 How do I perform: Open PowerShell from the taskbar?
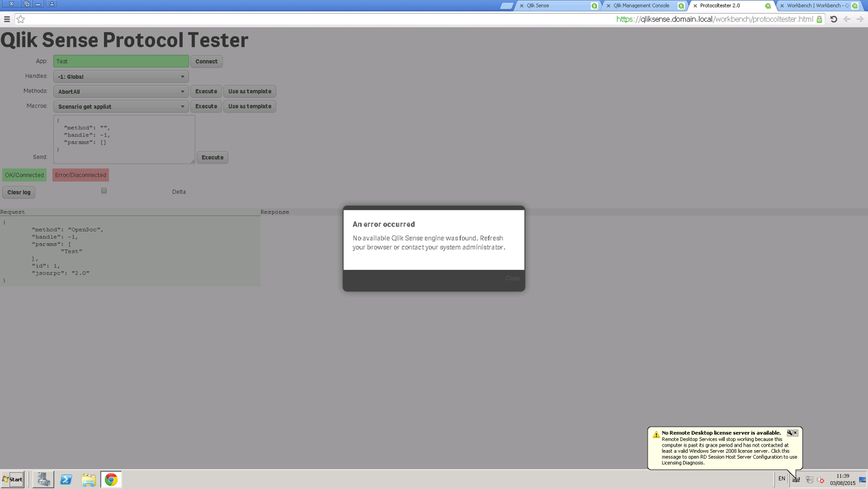tap(66, 479)
